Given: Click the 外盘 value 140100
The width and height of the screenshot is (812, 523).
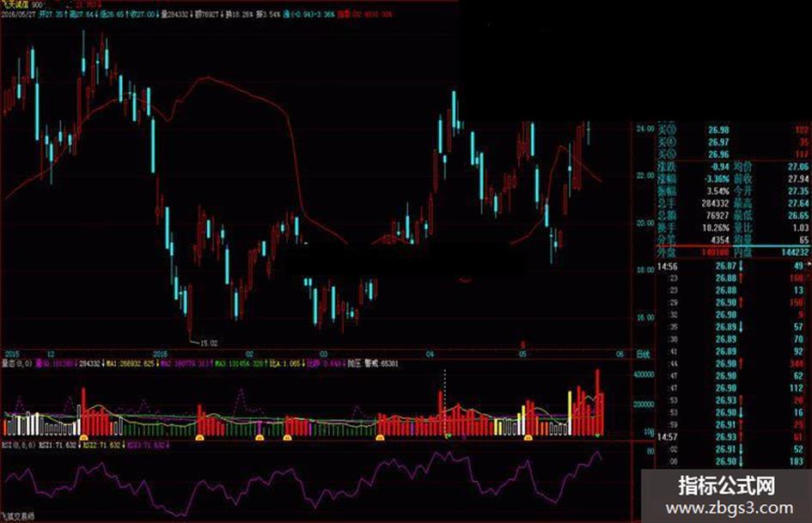Looking at the screenshot, I should 715,252.
